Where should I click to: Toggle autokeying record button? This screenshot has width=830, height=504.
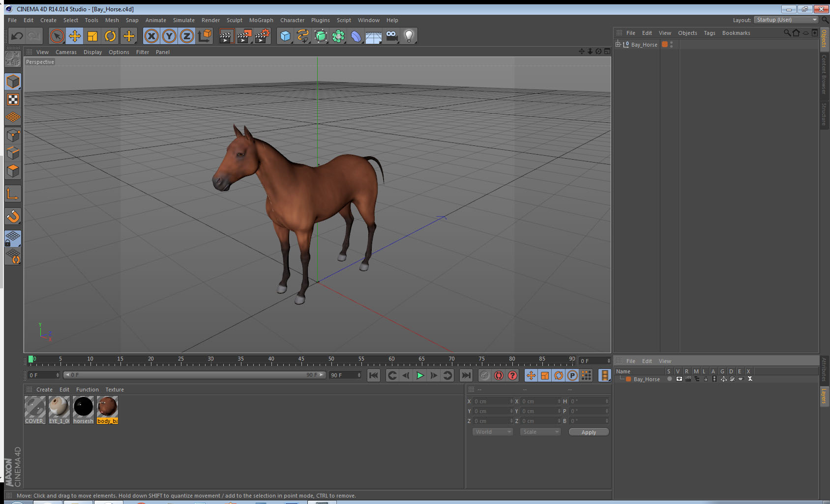(x=499, y=375)
